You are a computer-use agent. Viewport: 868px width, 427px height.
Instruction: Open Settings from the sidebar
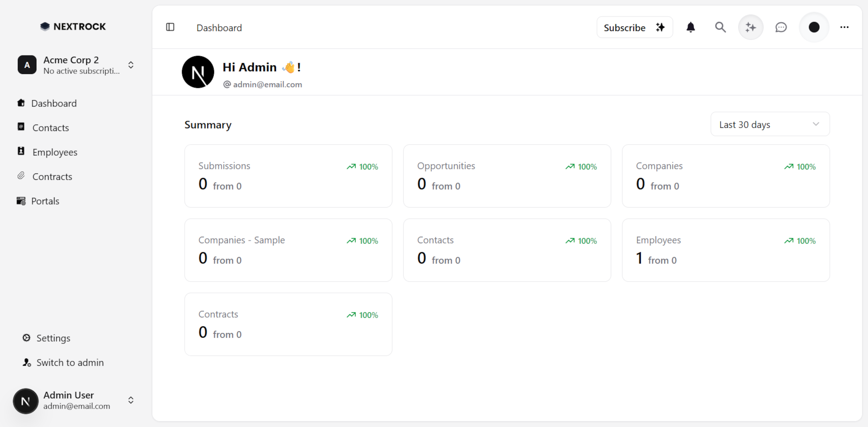pos(53,338)
